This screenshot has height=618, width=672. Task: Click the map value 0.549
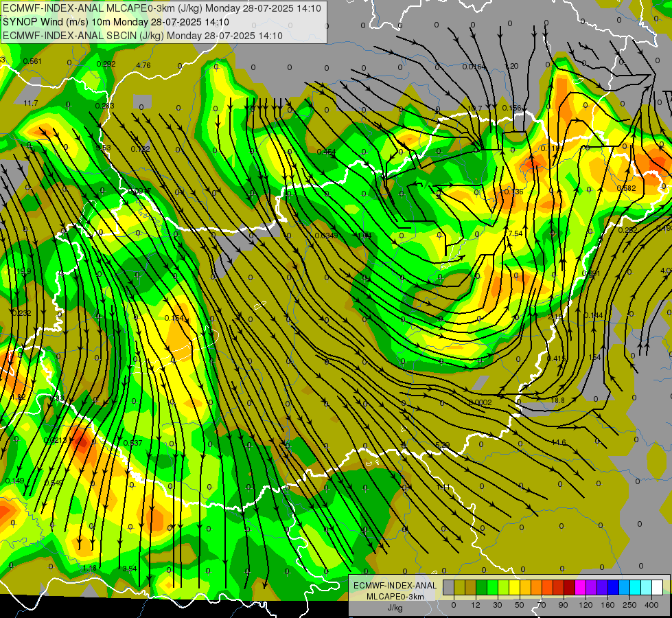[54, 483]
